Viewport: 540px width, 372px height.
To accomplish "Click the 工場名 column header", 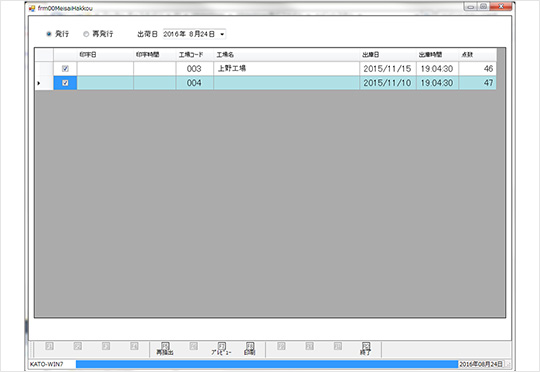I will click(x=287, y=55).
